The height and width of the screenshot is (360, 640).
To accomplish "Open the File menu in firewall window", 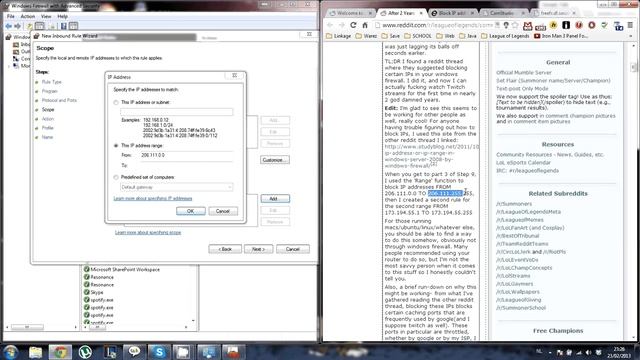I will pyautogui.click(x=11, y=16).
